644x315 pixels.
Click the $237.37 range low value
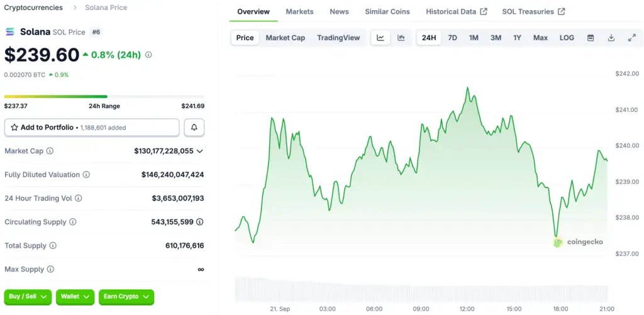16,106
